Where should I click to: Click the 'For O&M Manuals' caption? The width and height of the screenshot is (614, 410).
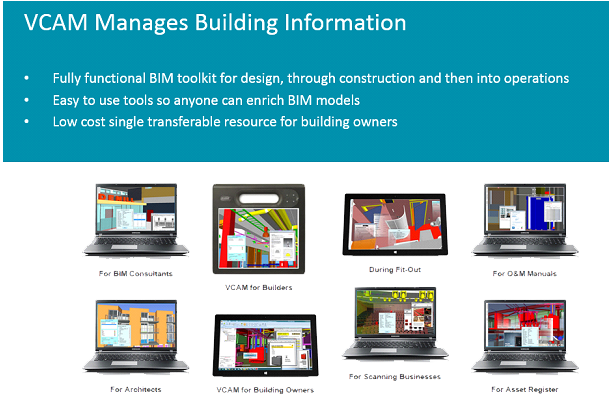coord(524,274)
